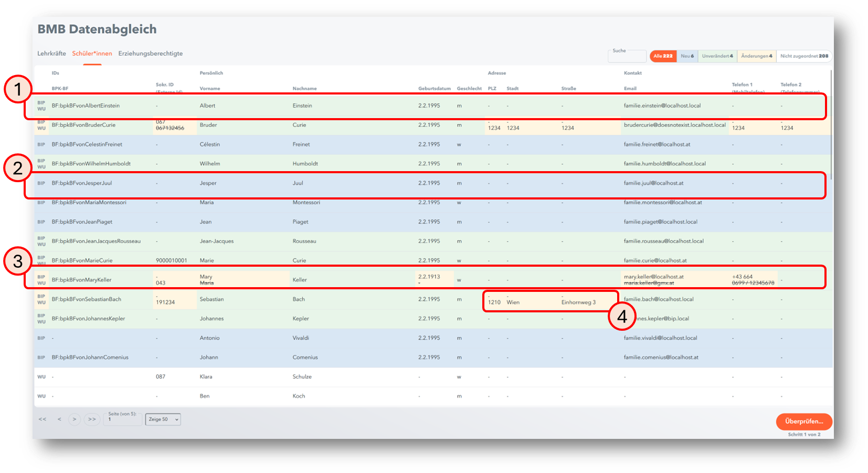Open the Erziehungsberechtigte tab
The image size is (868, 473).
click(x=151, y=54)
